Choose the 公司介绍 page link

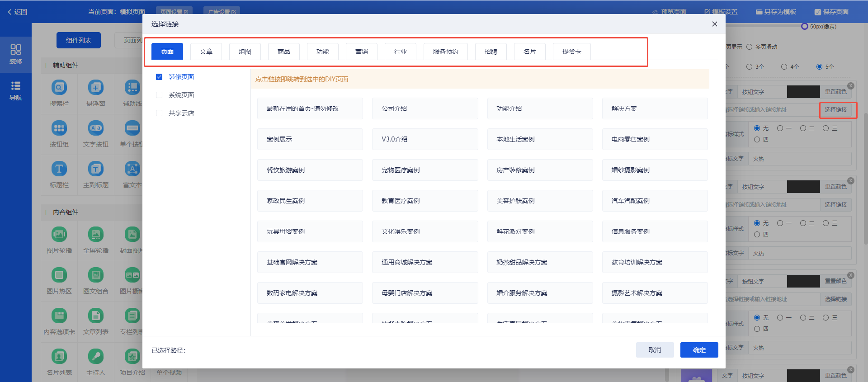425,108
